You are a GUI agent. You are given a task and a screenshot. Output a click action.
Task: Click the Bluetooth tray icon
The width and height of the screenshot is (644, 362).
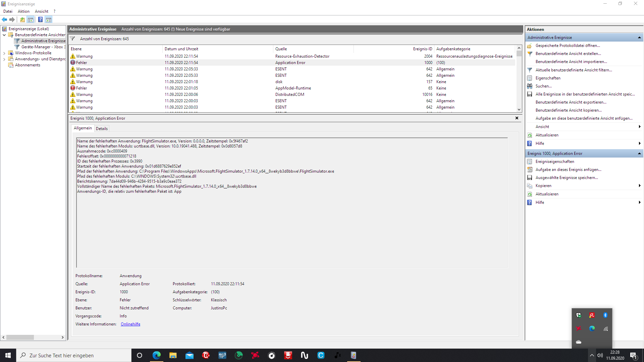click(x=605, y=315)
